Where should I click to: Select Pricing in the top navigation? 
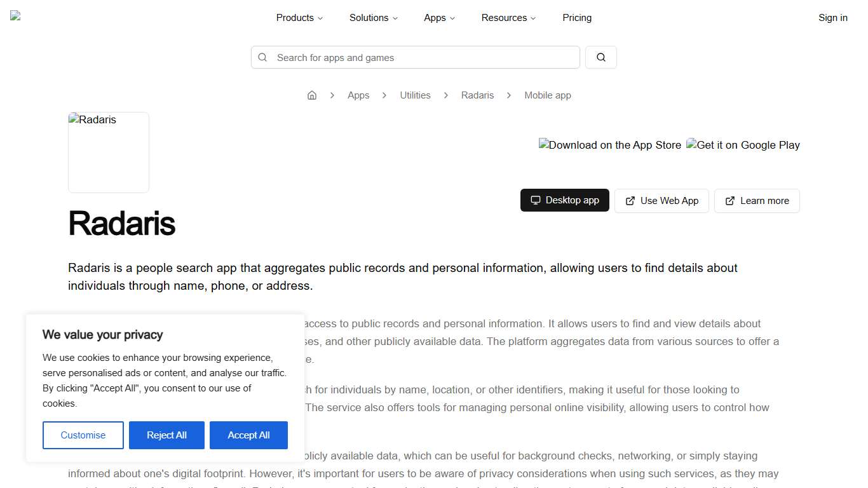tap(576, 18)
